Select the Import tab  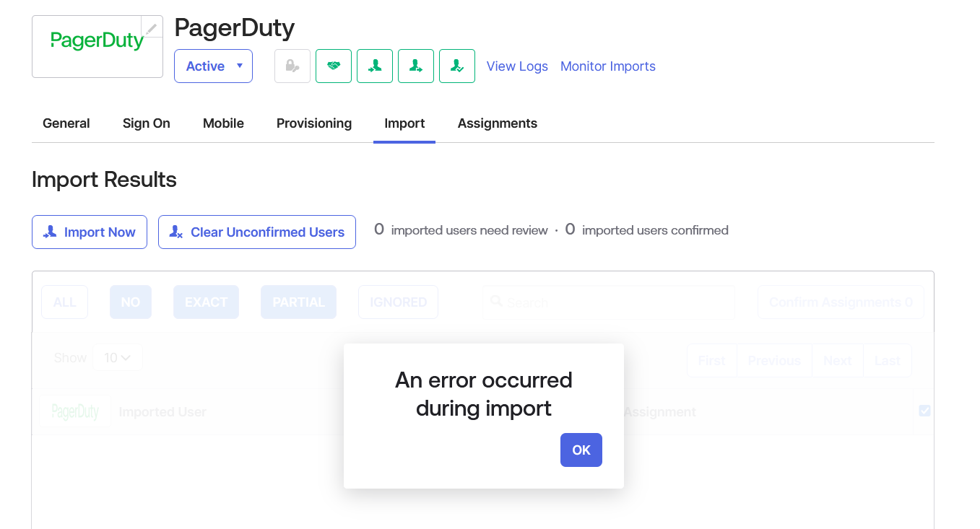coord(404,123)
